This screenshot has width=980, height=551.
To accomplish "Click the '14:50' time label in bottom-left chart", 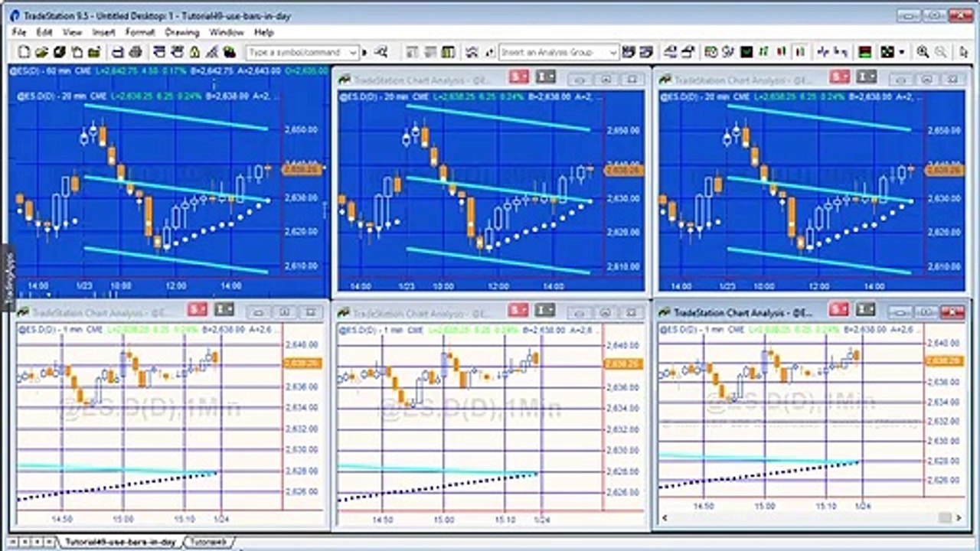I will coord(61,520).
